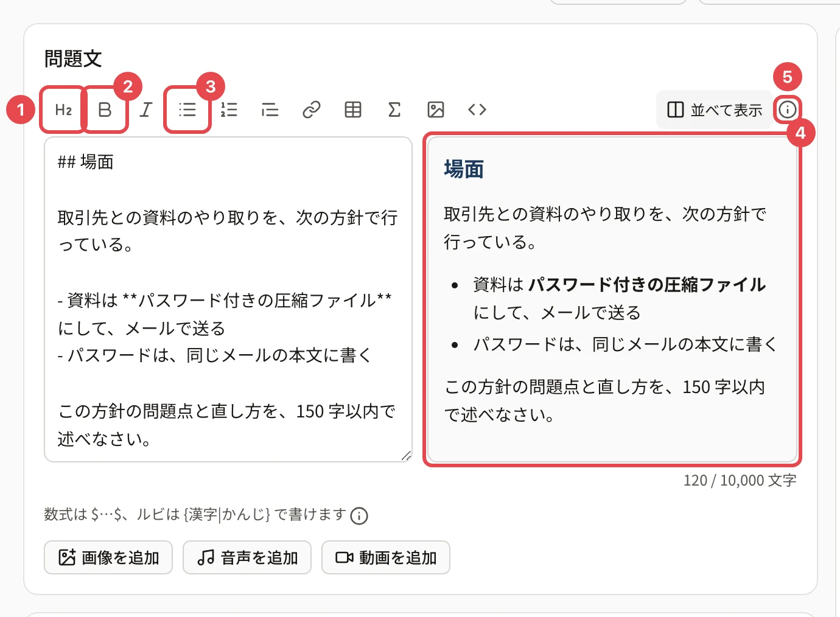Insert a hyperlink

(x=312, y=110)
